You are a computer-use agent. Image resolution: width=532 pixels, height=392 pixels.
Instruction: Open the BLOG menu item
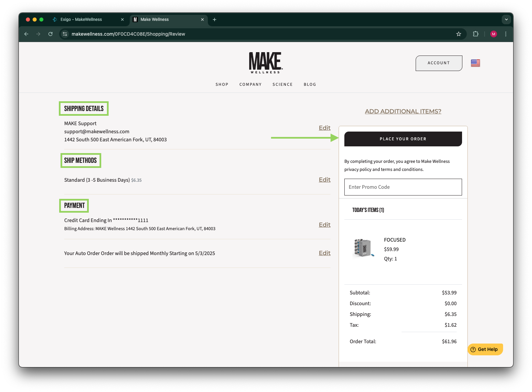310,84
